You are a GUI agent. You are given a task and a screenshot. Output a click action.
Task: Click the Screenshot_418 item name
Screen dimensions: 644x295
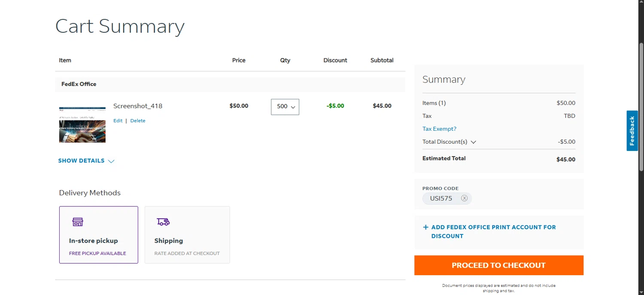coord(138,106)
